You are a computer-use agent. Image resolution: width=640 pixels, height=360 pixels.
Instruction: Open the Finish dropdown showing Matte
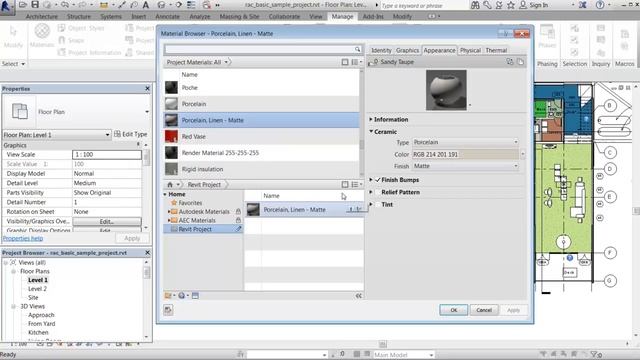point(465,166)
